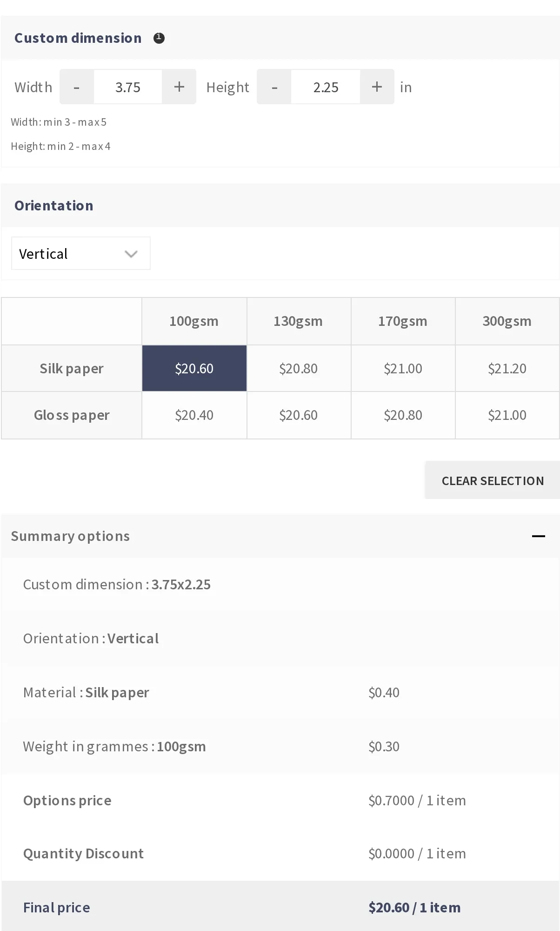Select Gloss paper 100gsm price $20.40
Image resolution: width=560 pixels, height=931 pixels.
coord(194,415)
